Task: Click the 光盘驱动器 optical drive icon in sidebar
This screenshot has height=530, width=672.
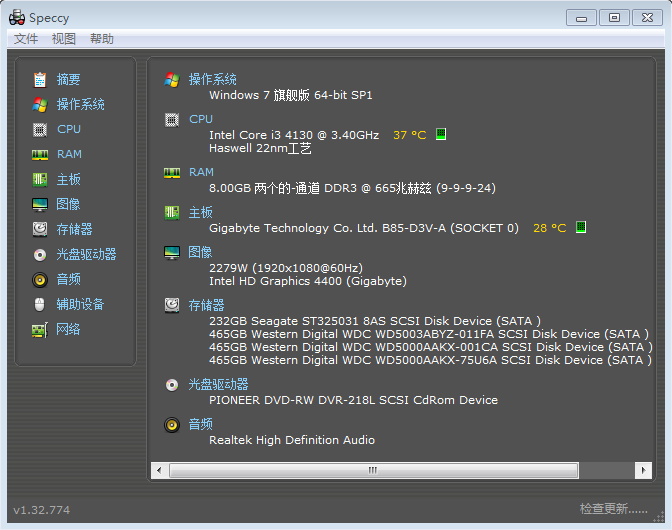Action: (x=40, y=254)
